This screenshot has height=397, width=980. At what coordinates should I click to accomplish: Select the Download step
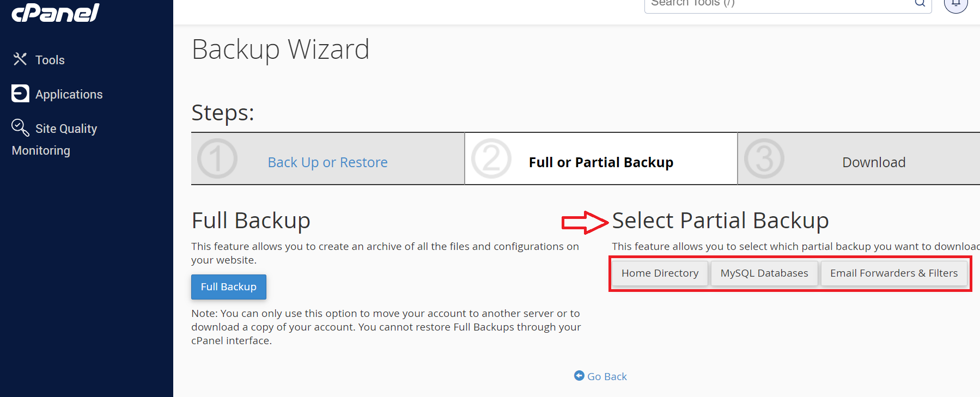coord(874,162)
